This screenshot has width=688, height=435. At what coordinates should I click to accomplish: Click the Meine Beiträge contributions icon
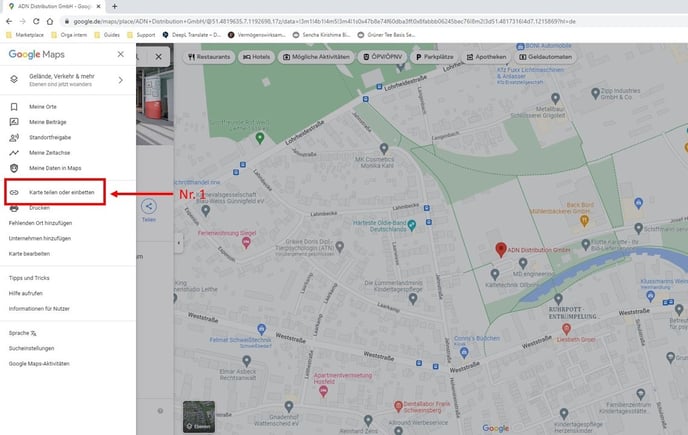click(x=14, y=122)
